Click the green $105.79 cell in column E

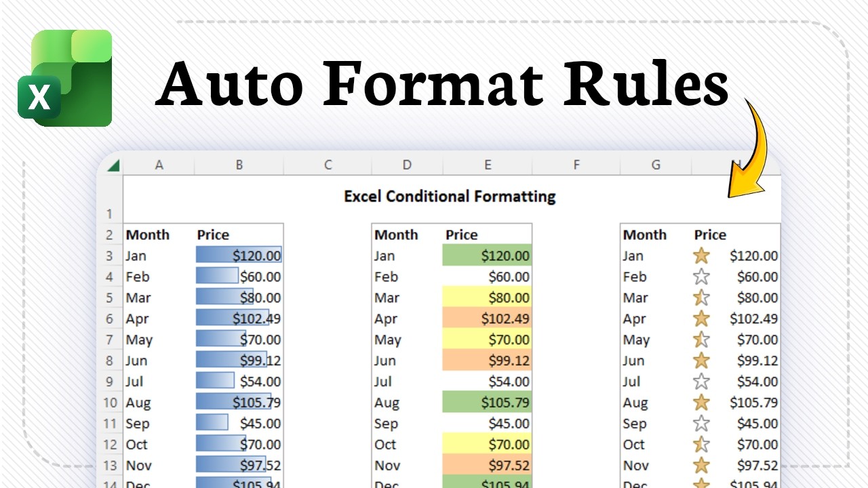coord(487,403)
